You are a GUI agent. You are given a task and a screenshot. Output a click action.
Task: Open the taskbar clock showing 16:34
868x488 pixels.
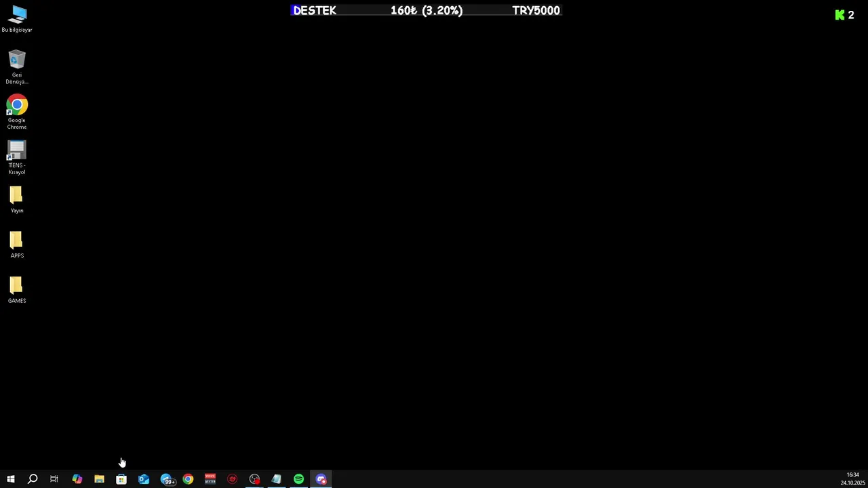click(x=853, y=479)
